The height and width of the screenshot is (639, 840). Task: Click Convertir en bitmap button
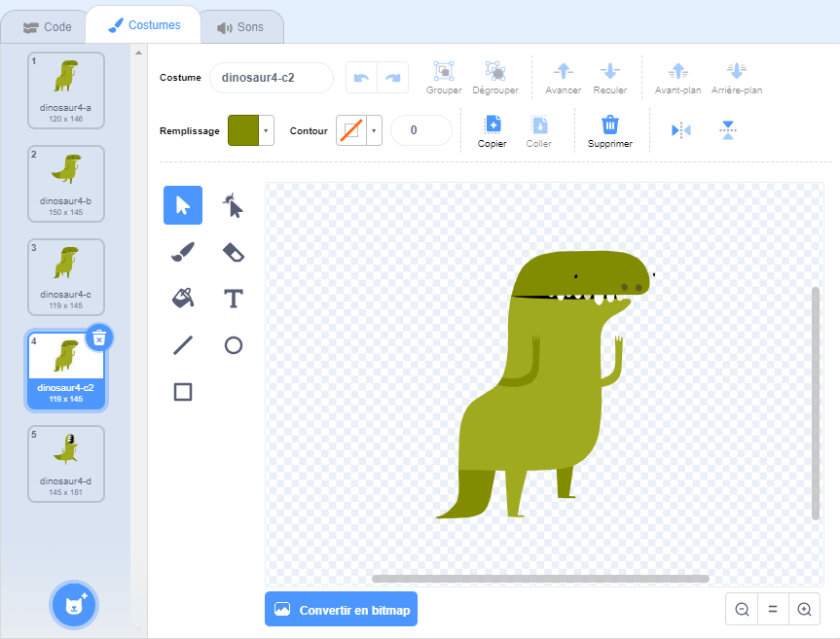click(341, 610)
